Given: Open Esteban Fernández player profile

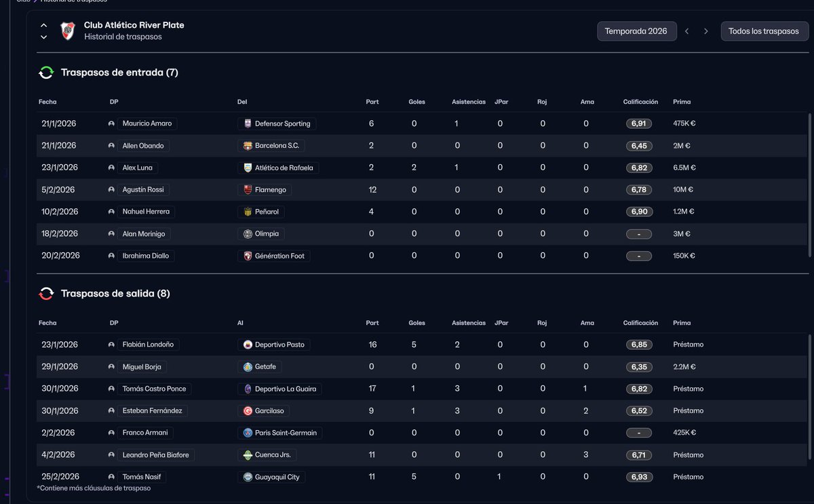Looking at the screenshot, I should pos(152,411).
